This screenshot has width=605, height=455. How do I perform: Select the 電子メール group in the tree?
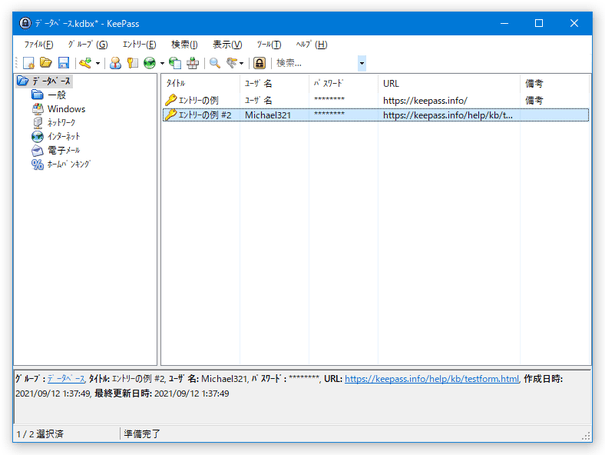click(63, 150)
